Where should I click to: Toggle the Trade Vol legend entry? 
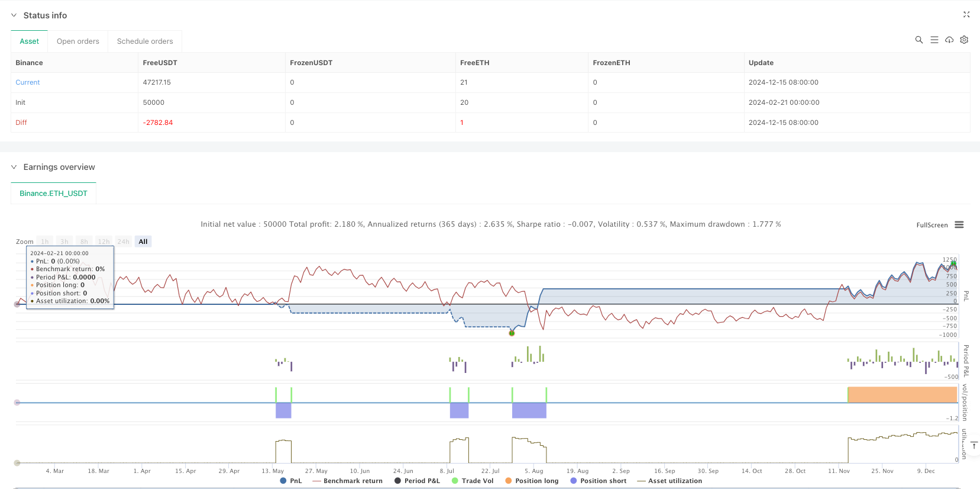coord(473,481)
